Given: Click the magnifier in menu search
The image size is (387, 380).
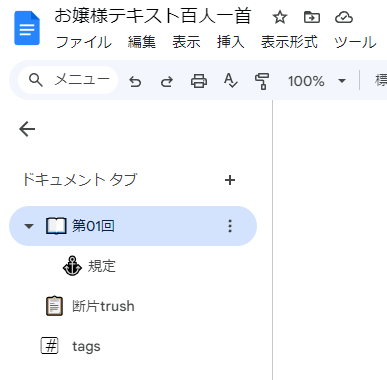Looking at the screenshot, I should tap(36, 80).
